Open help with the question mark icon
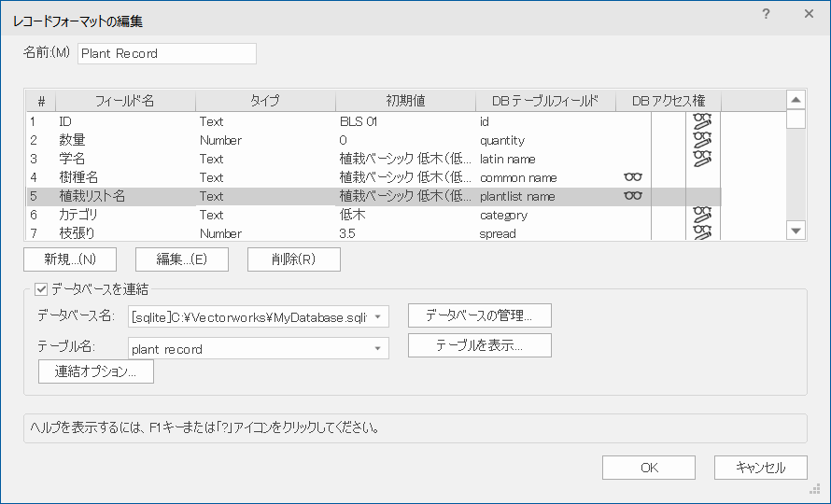Image resolution: width=831 pixels, height=504 pixels. [x=766, y=14]
